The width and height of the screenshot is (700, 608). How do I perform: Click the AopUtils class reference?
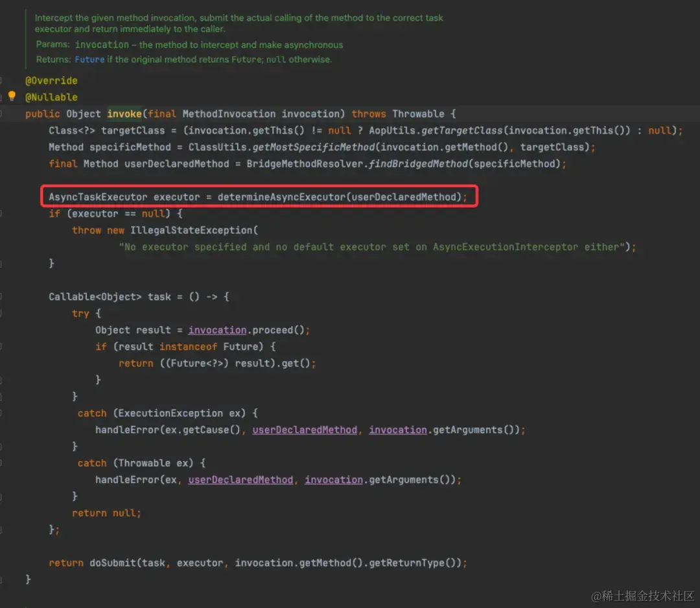coord(392,130)
